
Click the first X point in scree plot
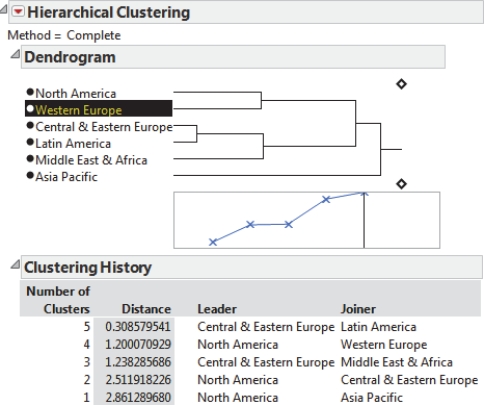pos(213,242)
